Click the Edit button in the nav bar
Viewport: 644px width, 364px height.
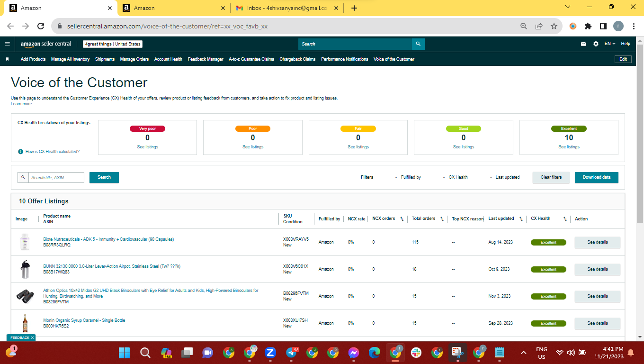click(623, 59)
